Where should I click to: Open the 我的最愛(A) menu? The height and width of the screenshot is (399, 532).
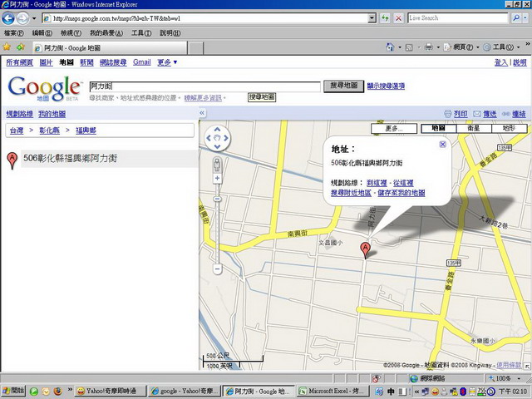[106, 33]
